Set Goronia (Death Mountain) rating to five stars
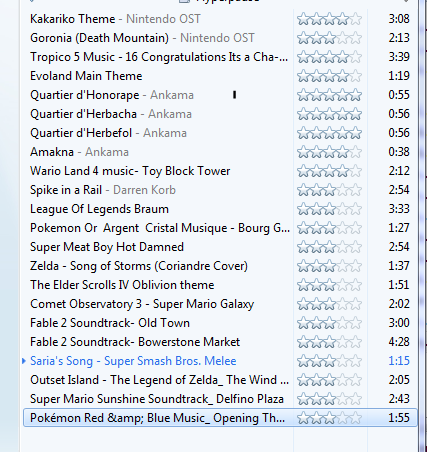 click(356, 38)
